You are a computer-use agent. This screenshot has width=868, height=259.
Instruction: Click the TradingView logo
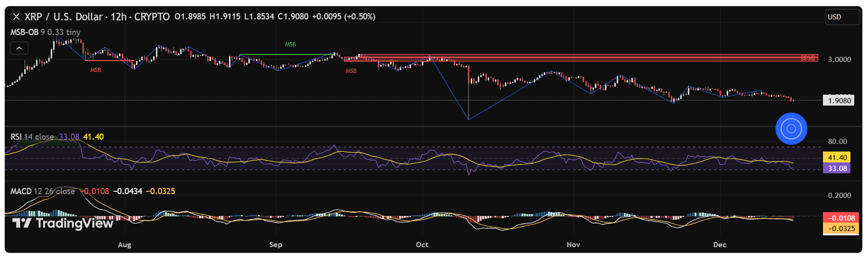coord(63,223)
